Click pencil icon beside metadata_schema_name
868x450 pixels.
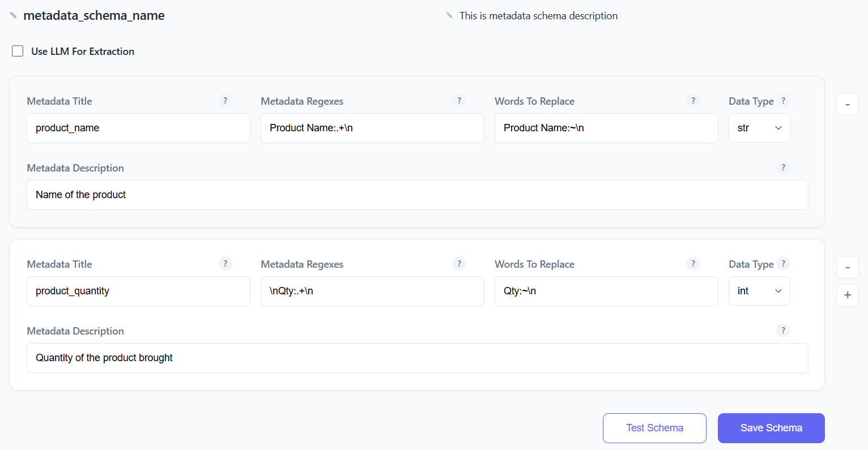coord(13,15)
